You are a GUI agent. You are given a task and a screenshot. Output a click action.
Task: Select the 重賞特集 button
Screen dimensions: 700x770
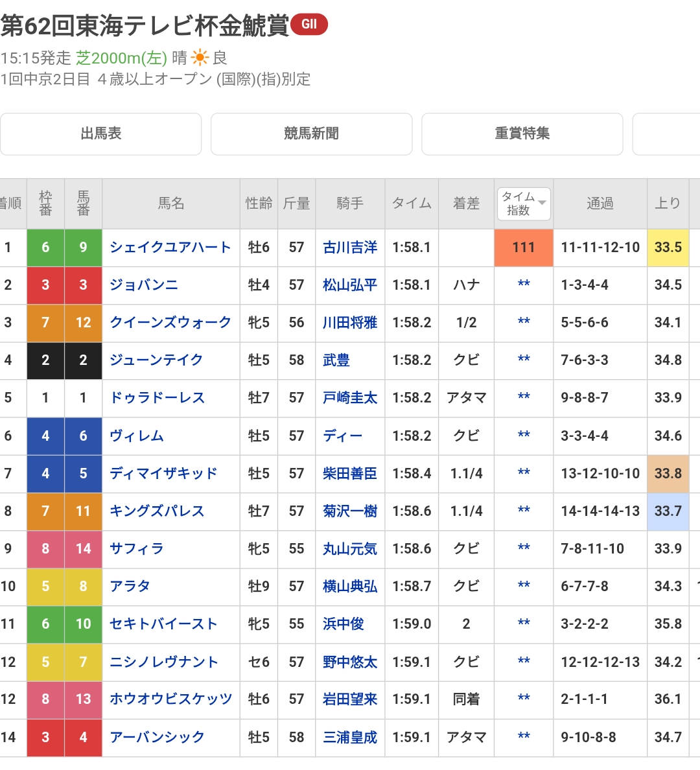tap(522, 134)
